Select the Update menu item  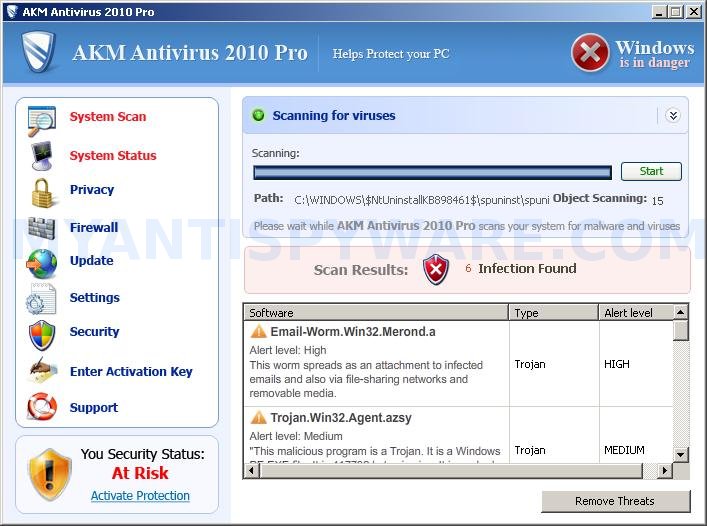(92, 261)
